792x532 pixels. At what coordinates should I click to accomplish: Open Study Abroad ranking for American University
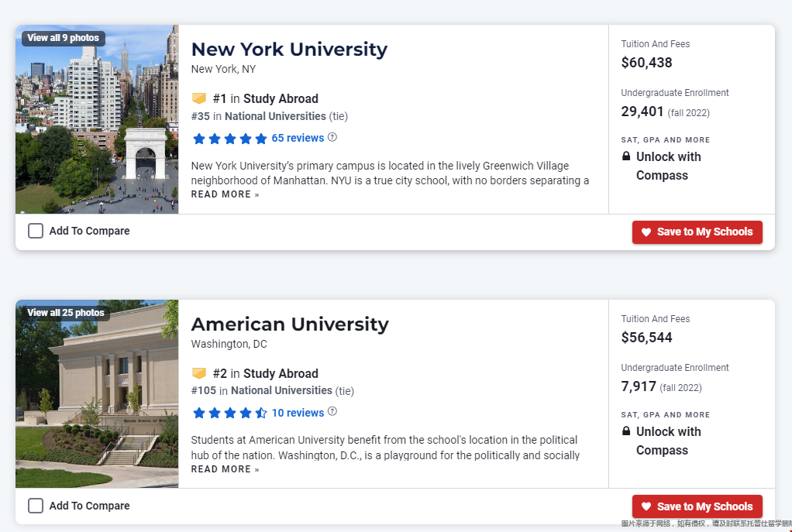(x=281, y=373)
